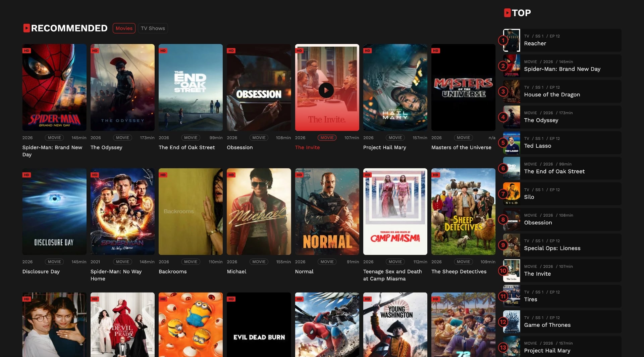Open Reacher in the Top list
The width and height of the screenshot is (644, 357).
562,40
